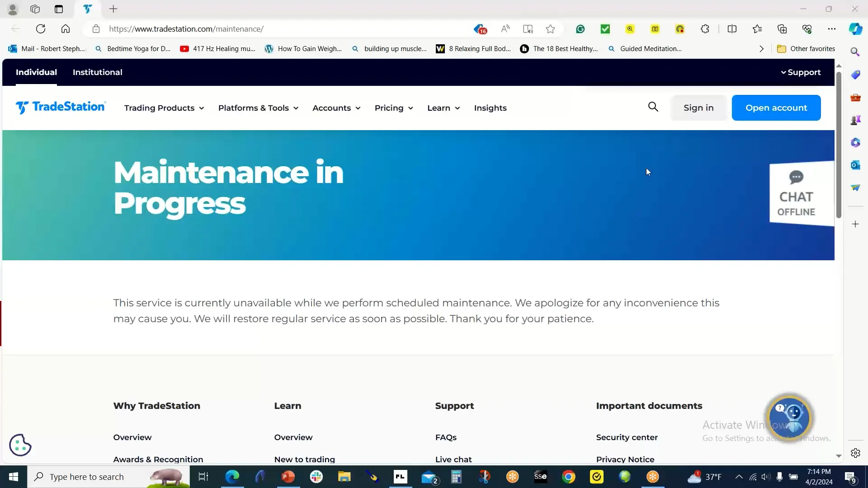Image resolution: width=868 pixels, height=488 pixels.
Task: Open Outlook from the Edge sidebar
Action: (856, 165)
